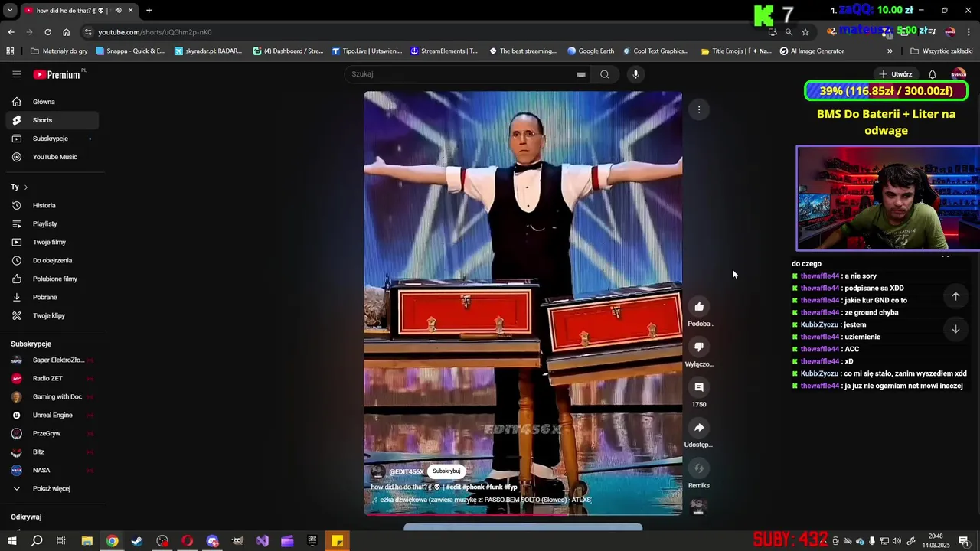Open a new browser tab

149,11
